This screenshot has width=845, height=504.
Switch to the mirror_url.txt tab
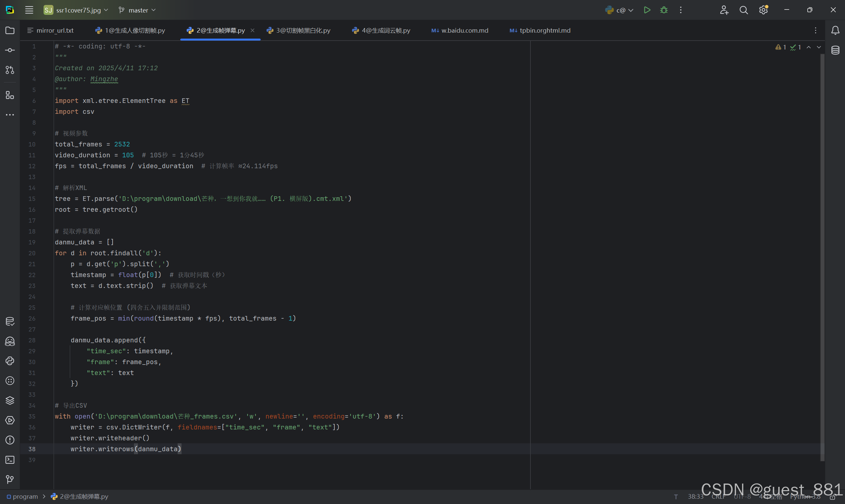click(54, 31)
